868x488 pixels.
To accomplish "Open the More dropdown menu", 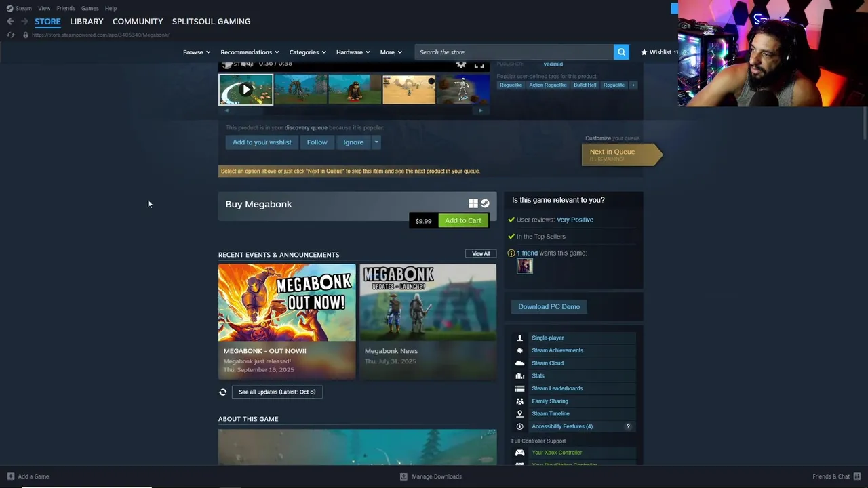I will click(391, 52).
